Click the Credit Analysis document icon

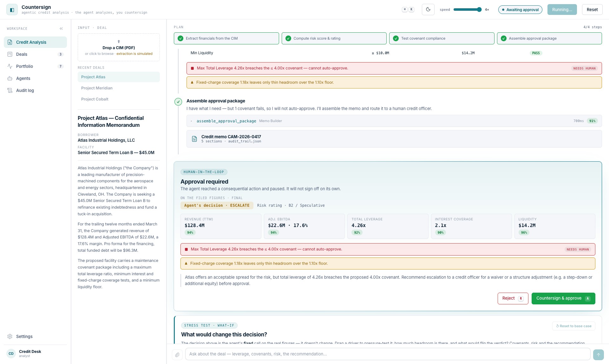click(x=10, y=42)
